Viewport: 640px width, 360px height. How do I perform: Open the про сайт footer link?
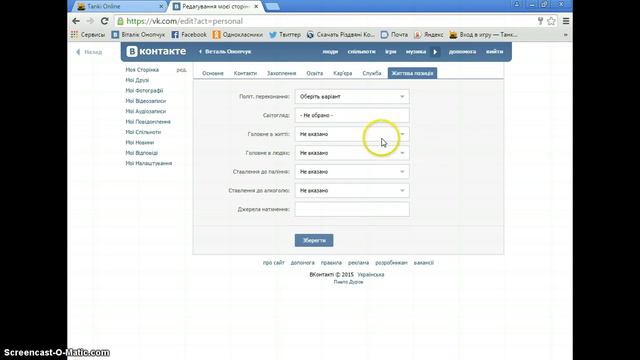click(x=273, y=263)
